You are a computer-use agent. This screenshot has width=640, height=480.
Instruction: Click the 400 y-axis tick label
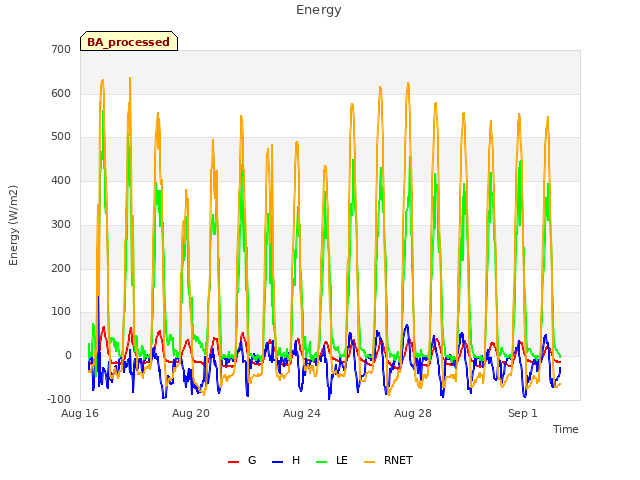(x=61, y=180)
